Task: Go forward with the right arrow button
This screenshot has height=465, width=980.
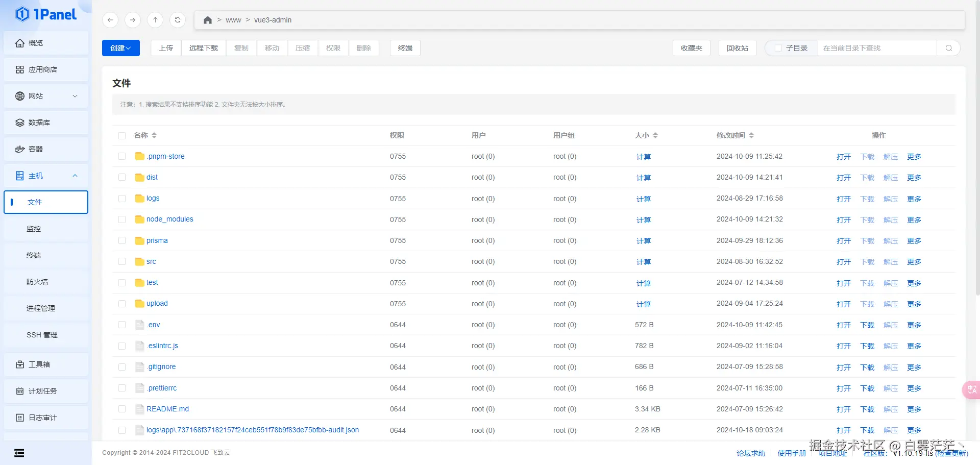Action: click(x=133, y=20)
